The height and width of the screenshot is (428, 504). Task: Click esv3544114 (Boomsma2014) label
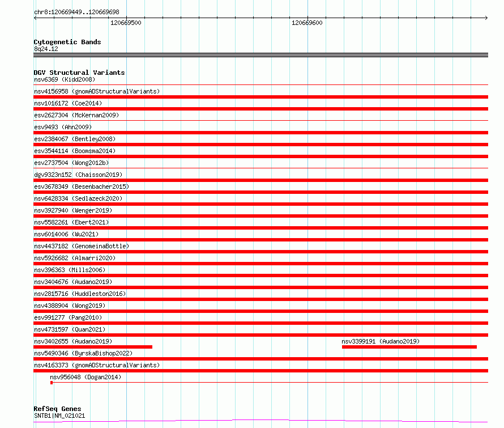[75, 151]
